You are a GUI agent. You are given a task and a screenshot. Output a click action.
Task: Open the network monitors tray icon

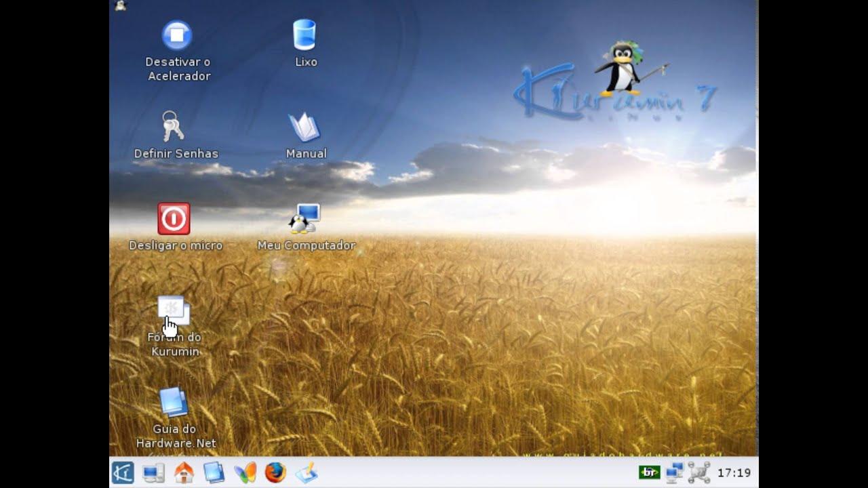coord(675,472)
